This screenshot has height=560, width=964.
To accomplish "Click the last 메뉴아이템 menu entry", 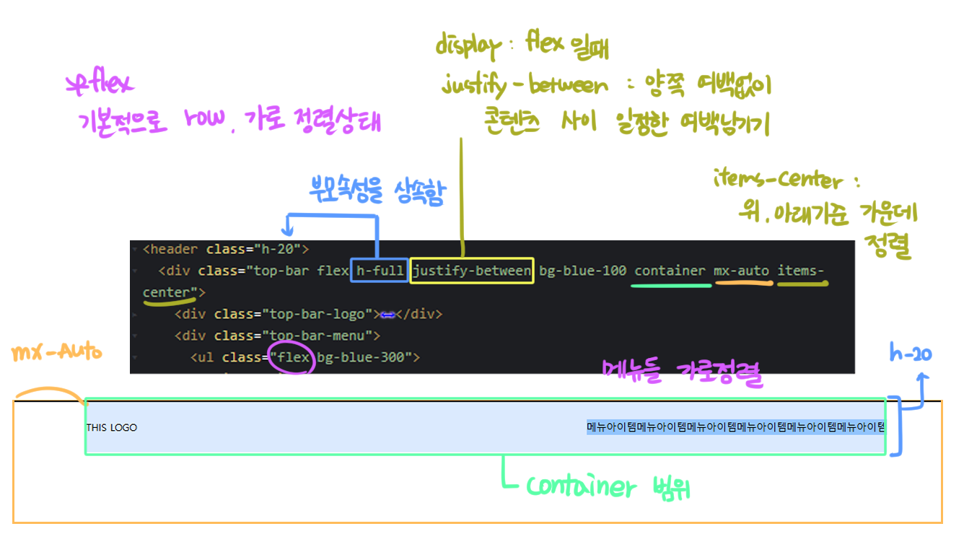I will coord(862,427).
